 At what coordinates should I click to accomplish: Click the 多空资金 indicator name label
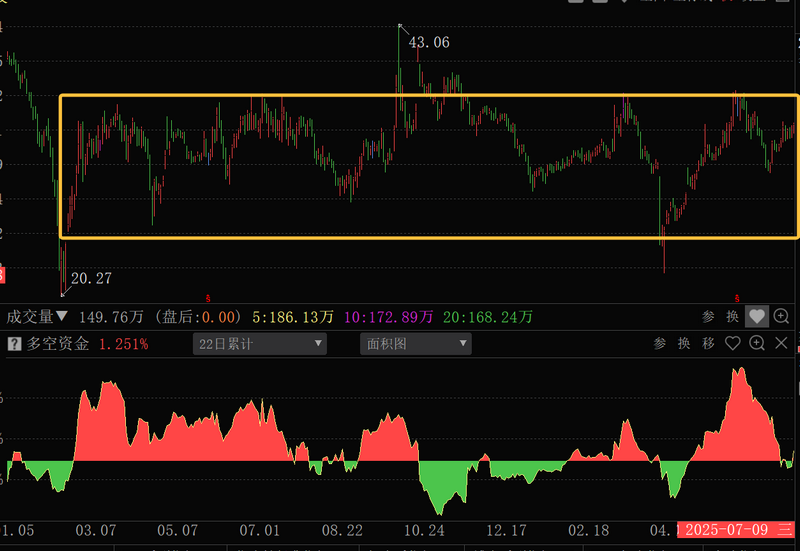pyautogui.click(x=58, y=344)
